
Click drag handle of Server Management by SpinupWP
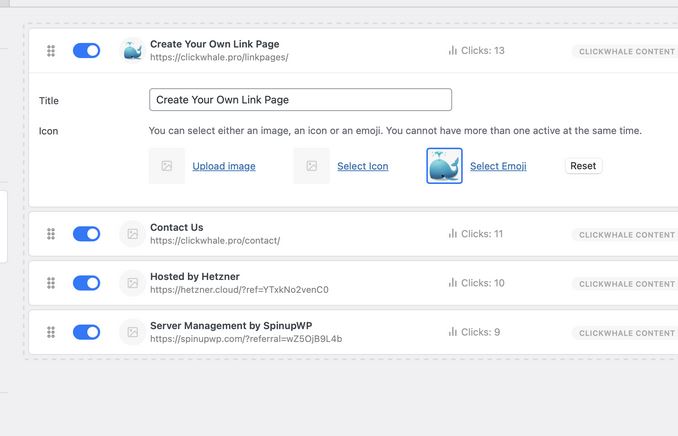tap(51, 332)
